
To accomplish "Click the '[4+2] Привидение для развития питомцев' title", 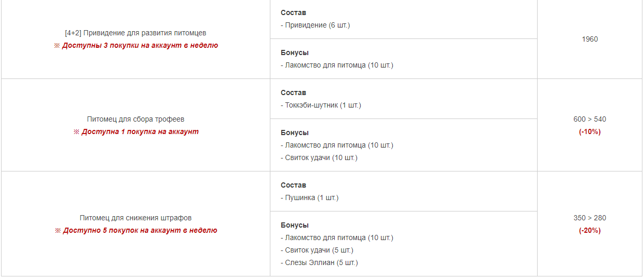I will click(135, 33).
